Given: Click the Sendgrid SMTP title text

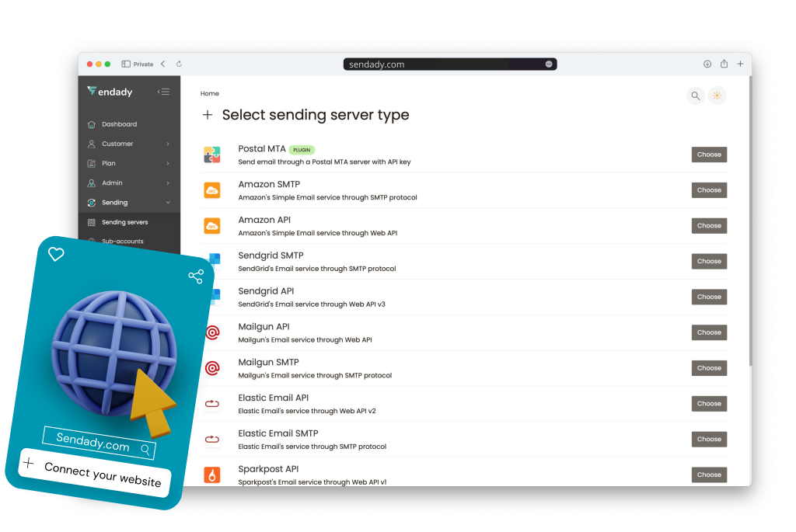Looking at the screenshot, I should point(271,256).
